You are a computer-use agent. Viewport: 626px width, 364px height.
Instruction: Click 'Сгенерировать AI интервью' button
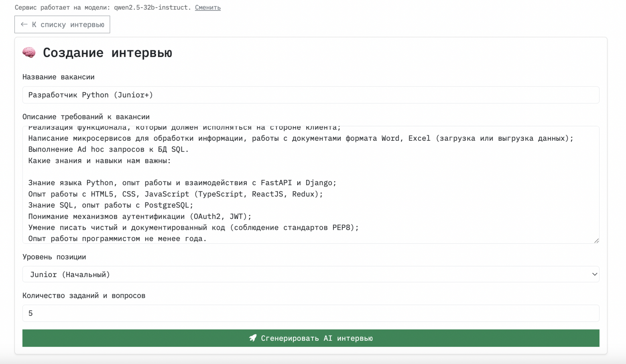click(311, 338)
